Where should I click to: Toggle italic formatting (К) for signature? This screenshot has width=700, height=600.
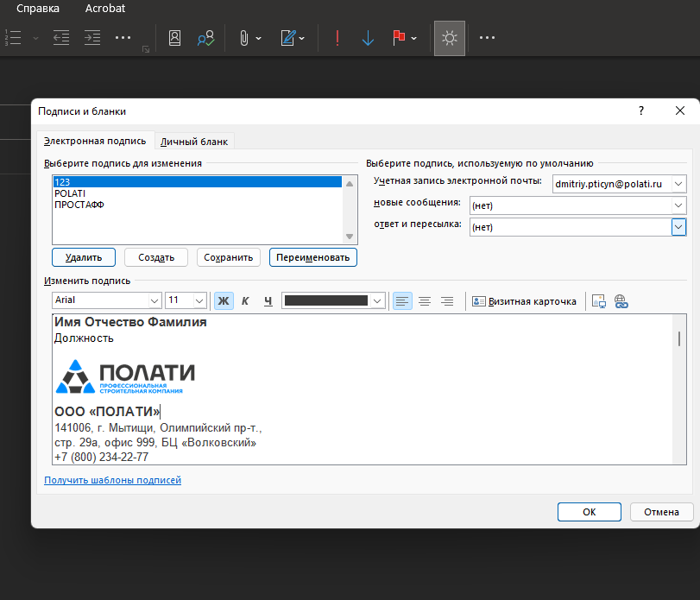tap(245, 301)
